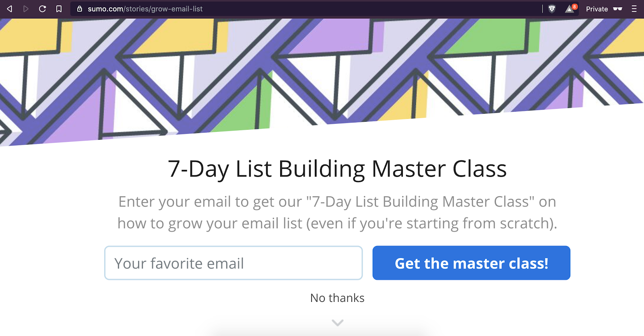Open Brave Rewards triangle icon with badge
The image size is (644, 336).
pos(570,9)
